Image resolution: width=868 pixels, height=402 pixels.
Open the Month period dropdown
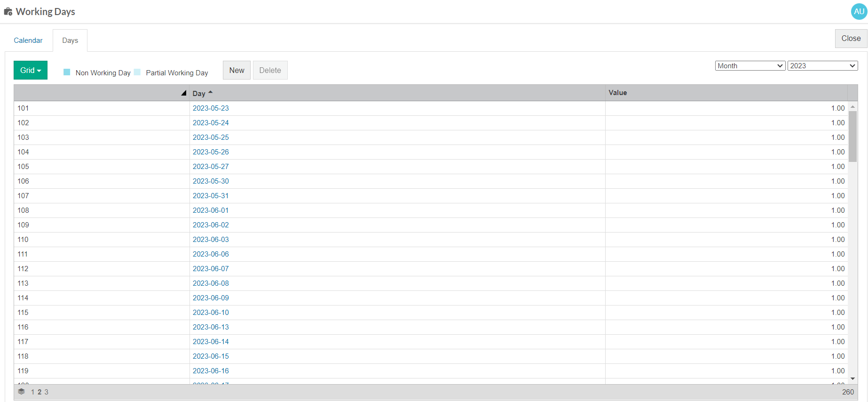(x=750, y=66)
